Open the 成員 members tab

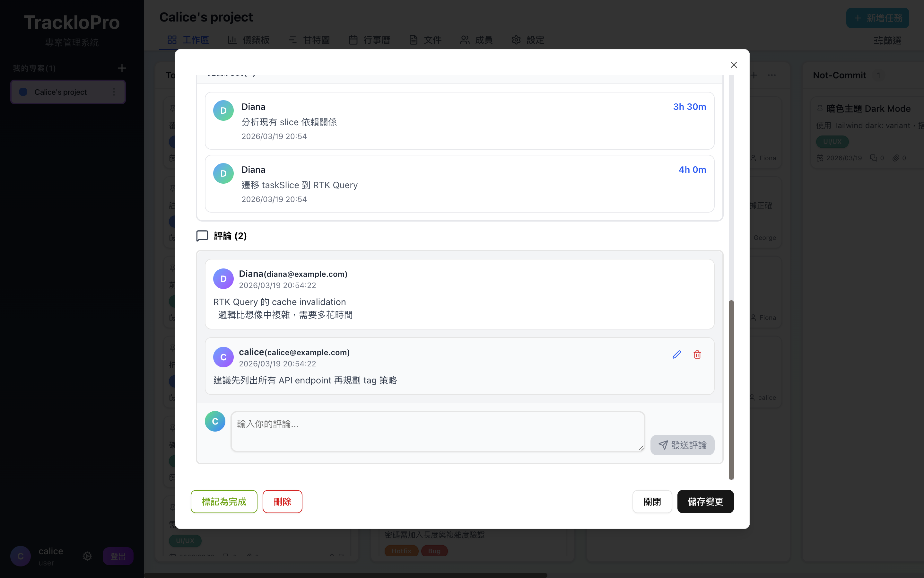click(x=476, y=40)
